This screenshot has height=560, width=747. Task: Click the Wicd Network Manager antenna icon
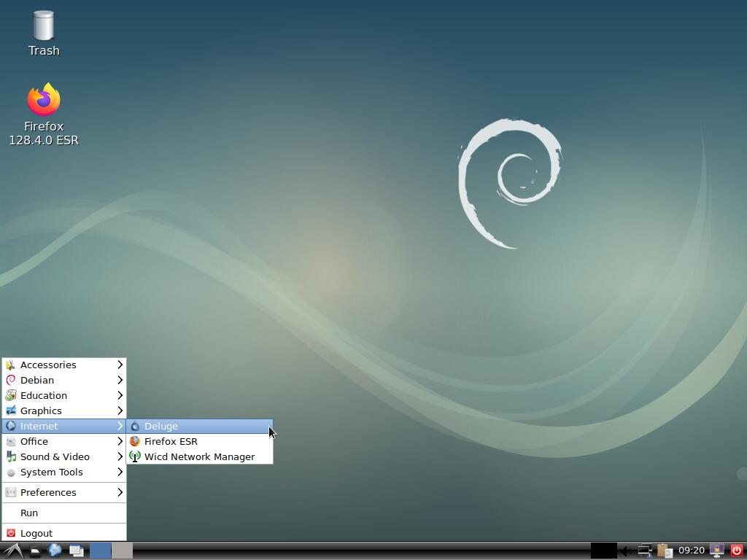135,456
